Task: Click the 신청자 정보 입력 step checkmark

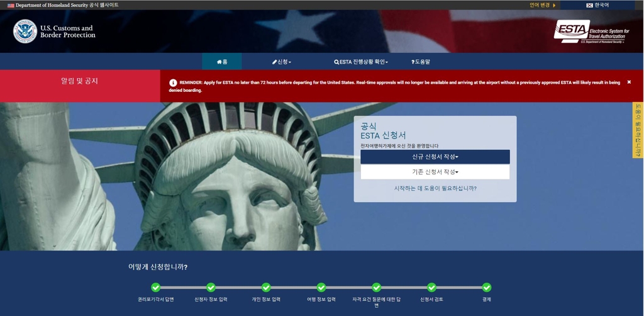Action: point(211,288)
